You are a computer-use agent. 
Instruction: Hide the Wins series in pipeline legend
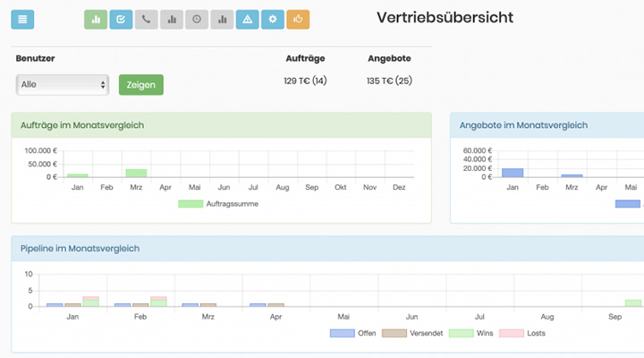pyautogui.click(x=460, y=333)
